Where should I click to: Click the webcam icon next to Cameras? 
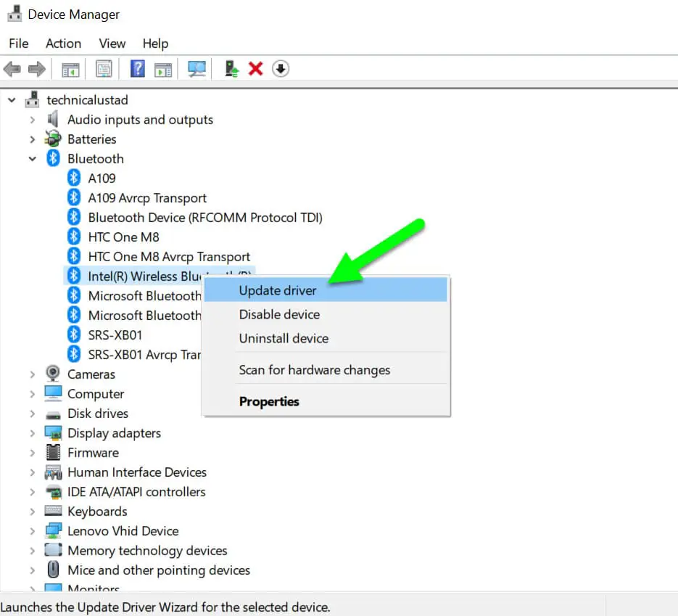point(53,374)
